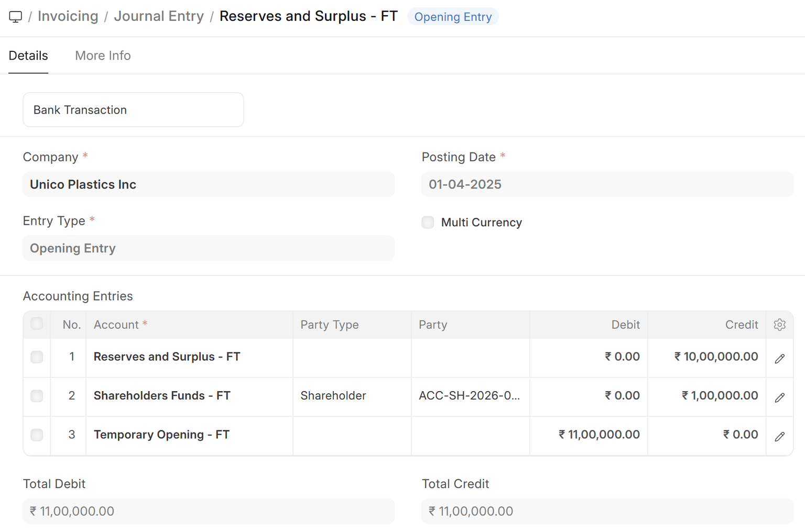The image size is (805, 532).
Task: Open the Entry Type dropdown
Action: [x=209, y=248]
